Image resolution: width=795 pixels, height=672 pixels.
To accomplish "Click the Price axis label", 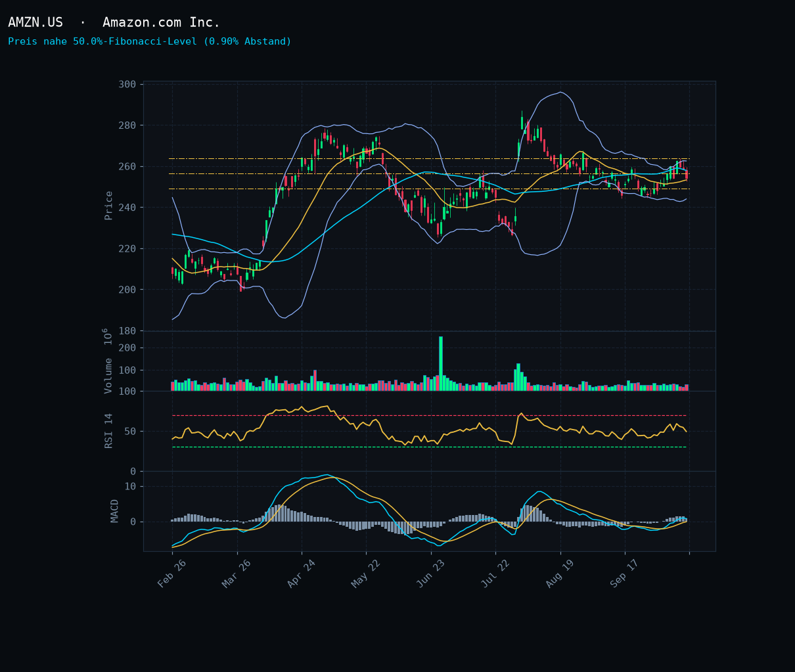I will 109,206.
